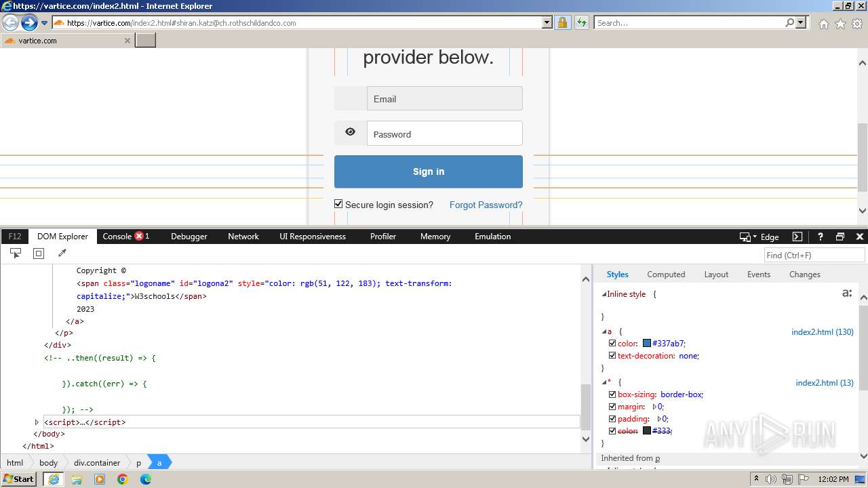
Task: Open the index2.html (130) source link
Action: 823,332
